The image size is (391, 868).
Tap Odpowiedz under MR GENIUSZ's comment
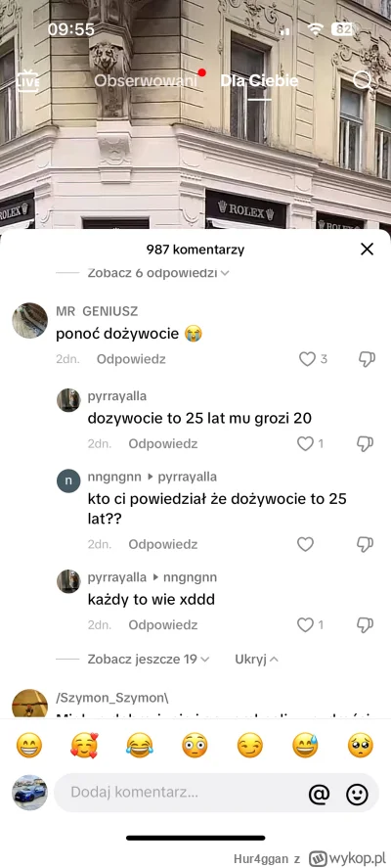(x=131, y=359)
